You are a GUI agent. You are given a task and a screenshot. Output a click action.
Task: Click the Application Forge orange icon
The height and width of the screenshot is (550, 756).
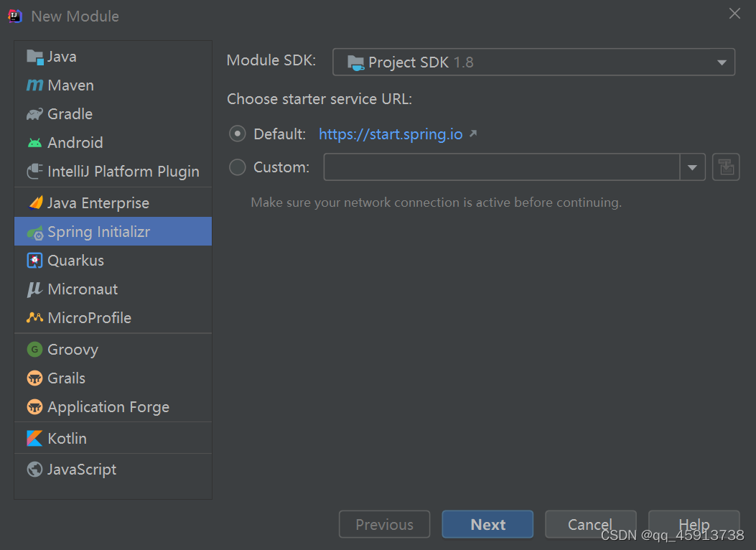pos(34,407)
